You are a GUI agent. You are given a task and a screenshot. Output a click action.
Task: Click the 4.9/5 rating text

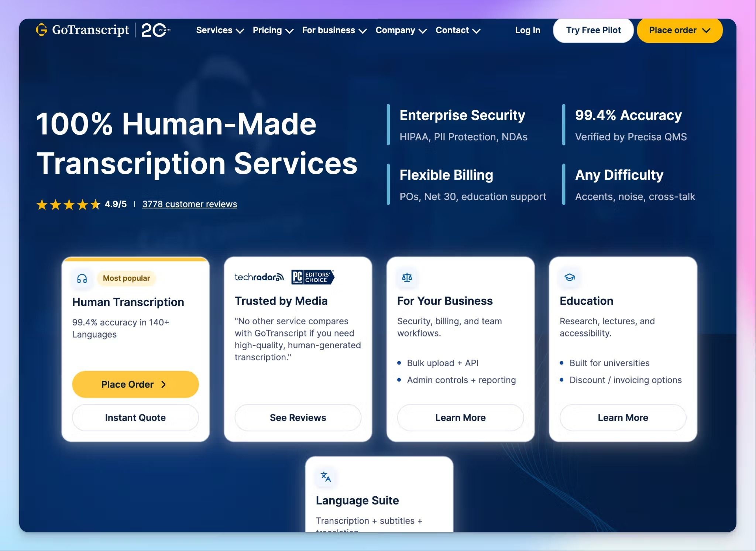tap(116, 204)
